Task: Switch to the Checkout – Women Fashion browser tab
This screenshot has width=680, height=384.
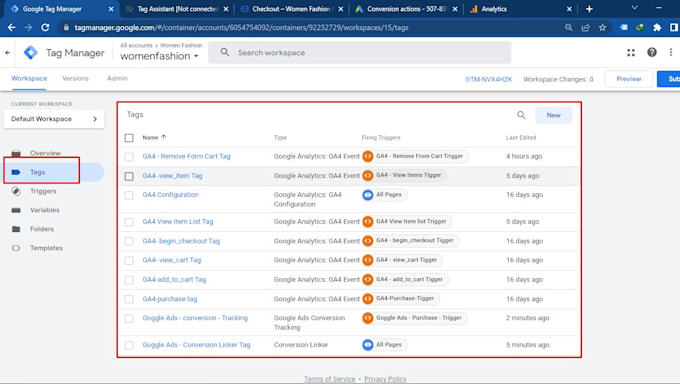Action: pos(291,9)
